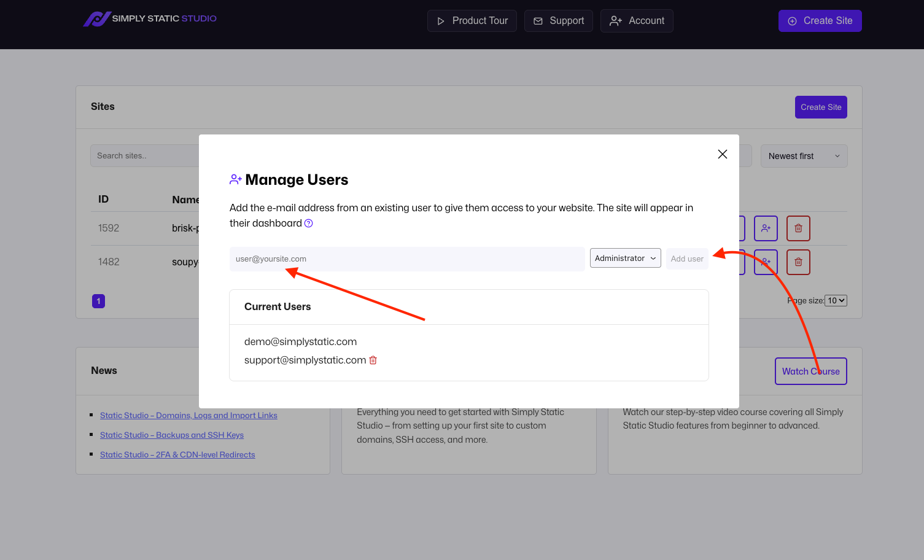924x560 pixels.
Task: Click the Simply Static Studio logo
Action: pos(150,19)
